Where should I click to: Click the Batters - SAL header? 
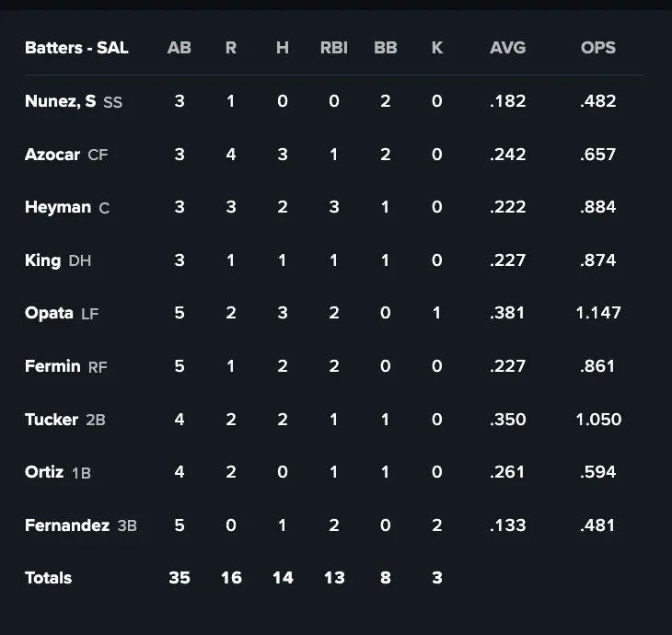coord(76,48)
